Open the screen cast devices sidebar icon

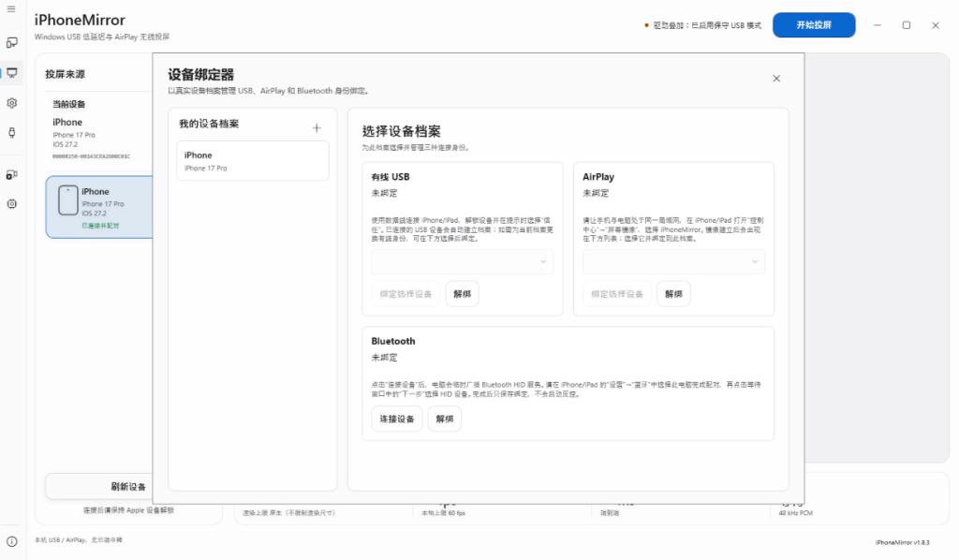[x=11, y=43]
